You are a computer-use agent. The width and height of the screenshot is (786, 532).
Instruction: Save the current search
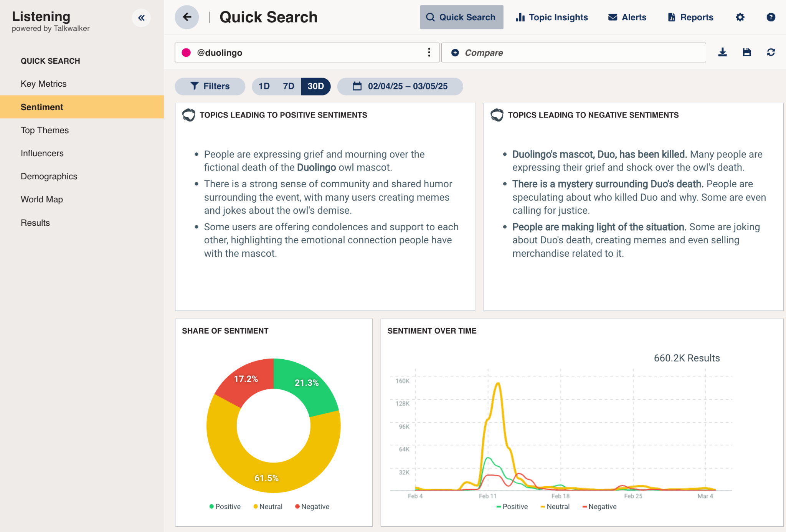coord(746,52)
